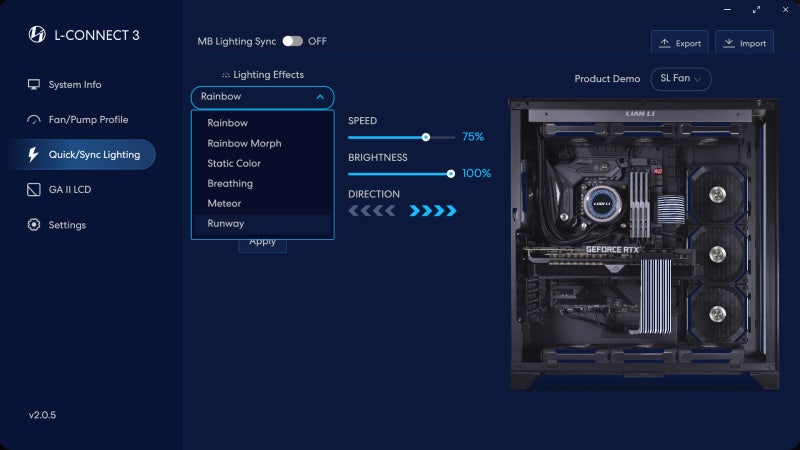Image resolution: width=800 pixels, height=450 pixels.
Task: Click the GA II LCD screen icon
Action: (34, 190)
